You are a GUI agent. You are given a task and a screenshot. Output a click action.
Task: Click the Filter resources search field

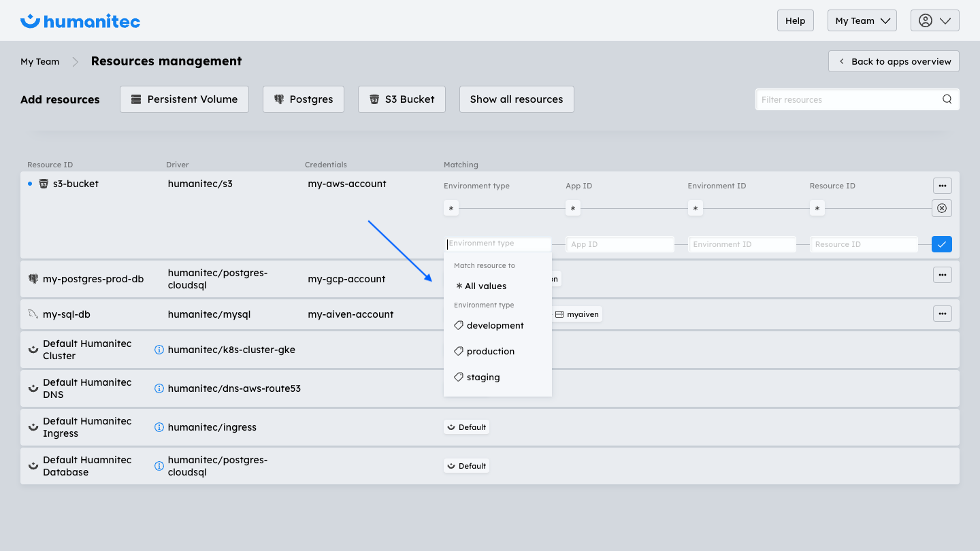tap(847, 99)
